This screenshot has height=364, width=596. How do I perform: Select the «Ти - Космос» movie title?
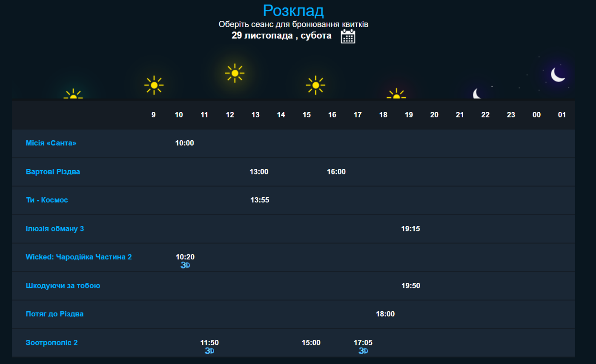[47, 200]
